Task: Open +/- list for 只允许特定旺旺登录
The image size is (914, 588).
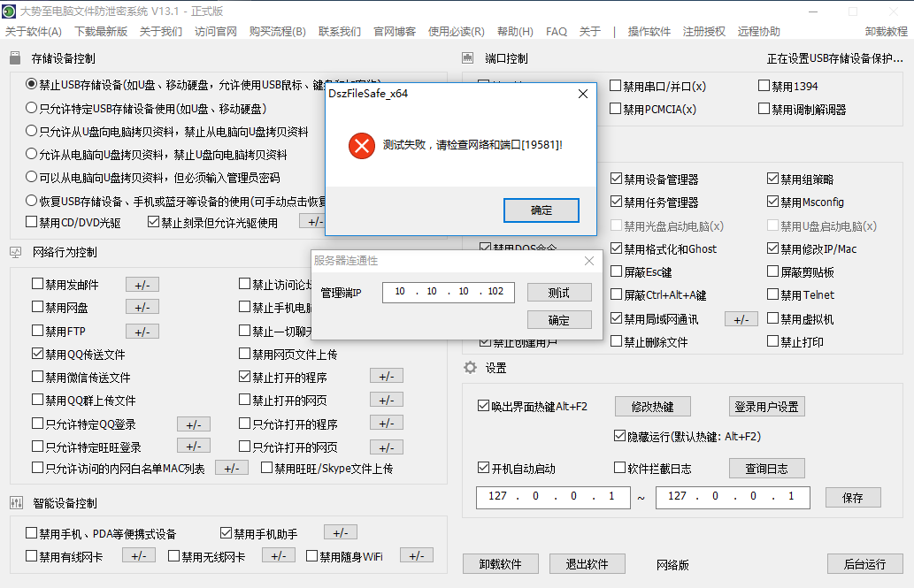Action: point(194,447)
